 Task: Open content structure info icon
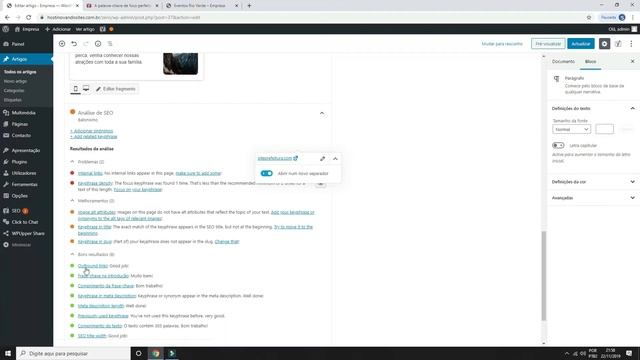98,44
